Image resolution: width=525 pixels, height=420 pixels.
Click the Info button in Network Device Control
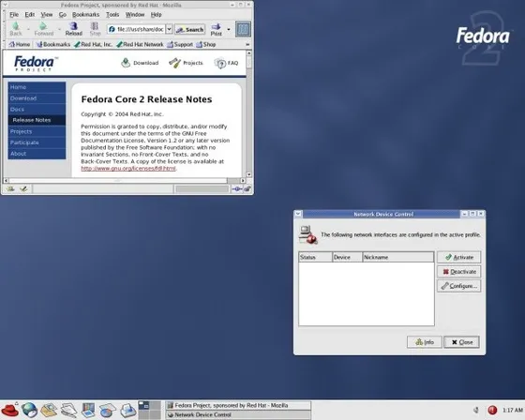(x=424, y=342)
